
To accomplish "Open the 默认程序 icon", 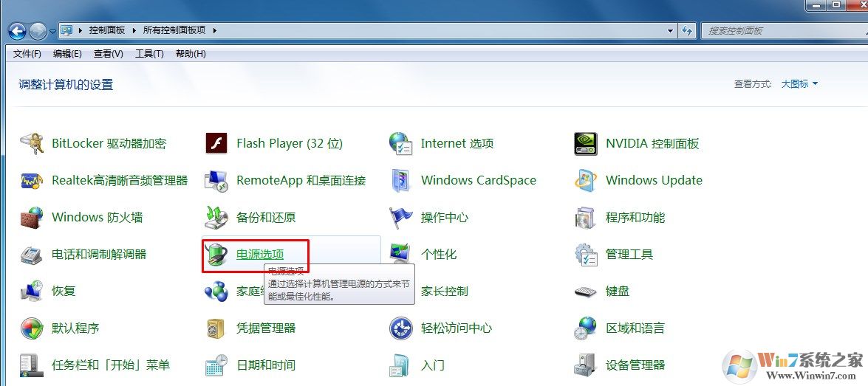I will [32, 328].
